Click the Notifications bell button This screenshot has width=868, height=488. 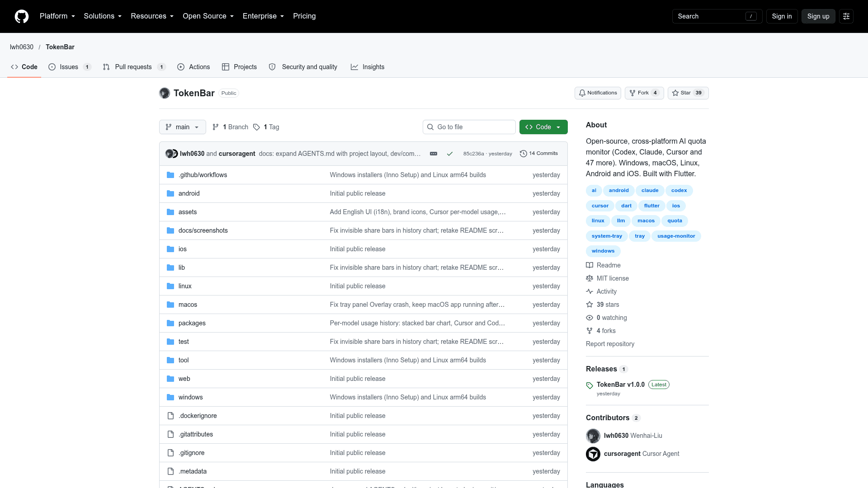click(x=598, y=93)
